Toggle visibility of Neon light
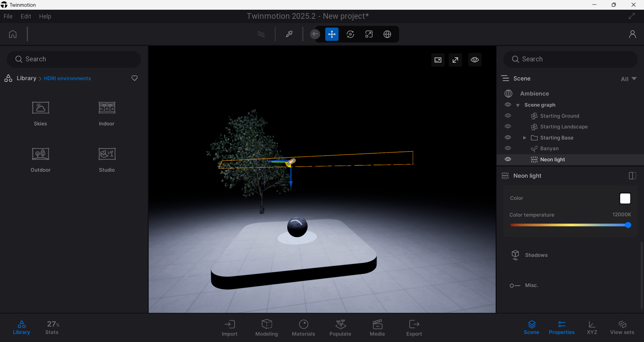 point(508,159)
